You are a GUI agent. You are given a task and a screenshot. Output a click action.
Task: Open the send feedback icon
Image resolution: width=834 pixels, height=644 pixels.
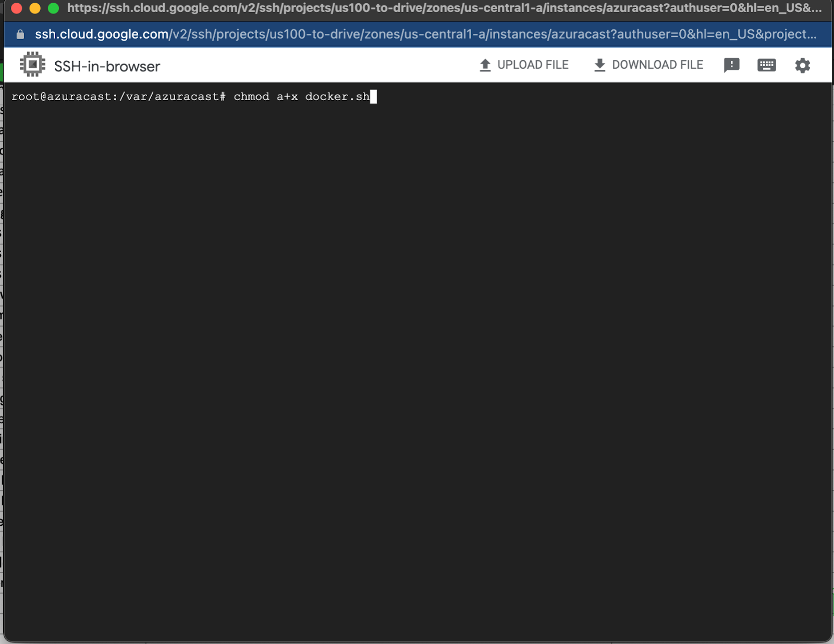(x=732, y=65)
